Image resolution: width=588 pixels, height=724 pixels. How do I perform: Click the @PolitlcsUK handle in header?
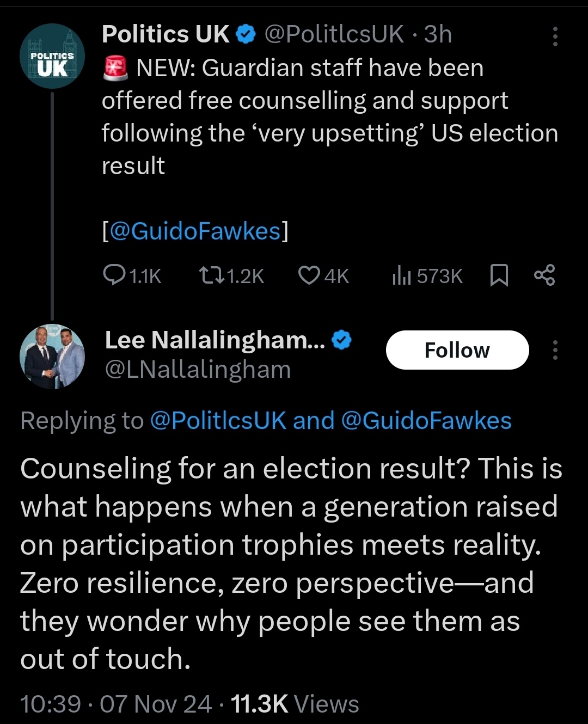[334, 34]
